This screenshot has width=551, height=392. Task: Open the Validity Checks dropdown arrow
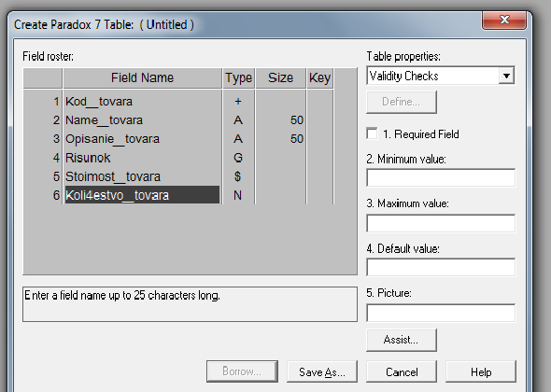(506, 76)
